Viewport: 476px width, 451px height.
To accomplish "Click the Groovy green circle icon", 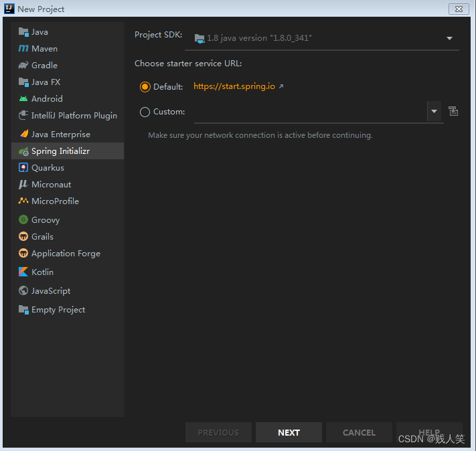I will coord(23,219).
